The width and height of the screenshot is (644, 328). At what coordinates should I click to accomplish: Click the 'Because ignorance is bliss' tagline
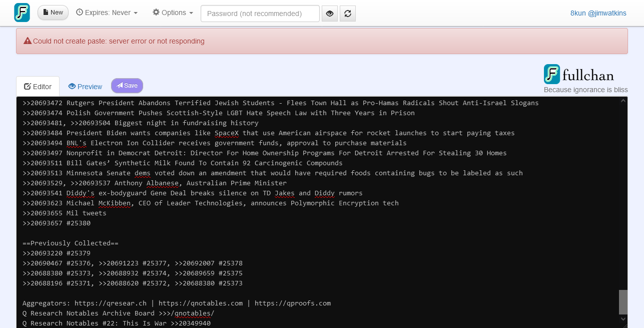[586, 90]
